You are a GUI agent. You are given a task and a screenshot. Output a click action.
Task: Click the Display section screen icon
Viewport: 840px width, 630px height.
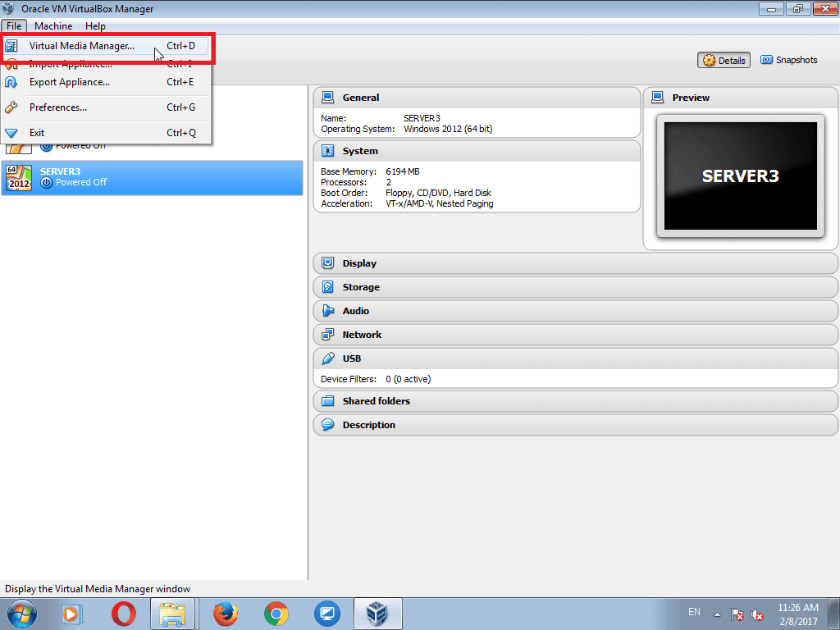[x=327, y=262]
